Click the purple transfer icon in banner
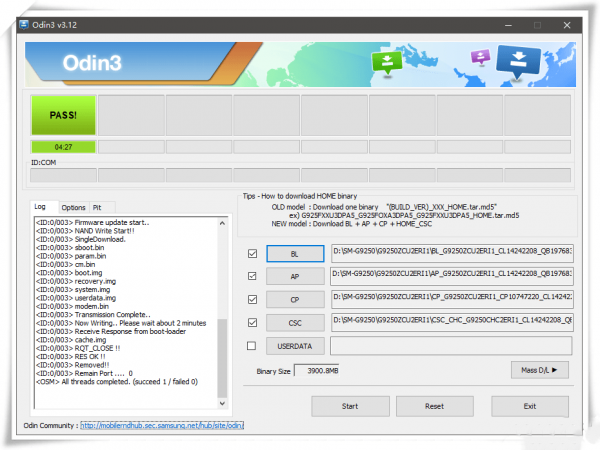The width and height of the screenshot is (600, 450). click(479, 57)
